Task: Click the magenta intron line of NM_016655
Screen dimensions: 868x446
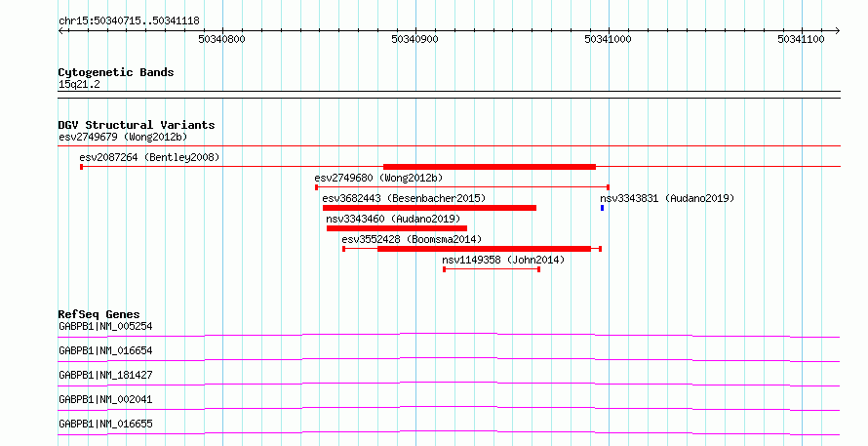Action: point(449,431)
